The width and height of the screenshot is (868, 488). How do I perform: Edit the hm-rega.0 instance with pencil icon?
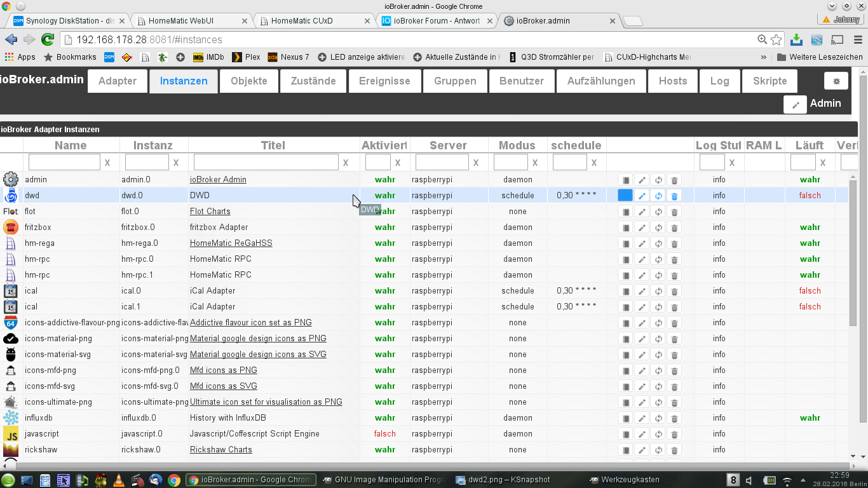(642, 243)
